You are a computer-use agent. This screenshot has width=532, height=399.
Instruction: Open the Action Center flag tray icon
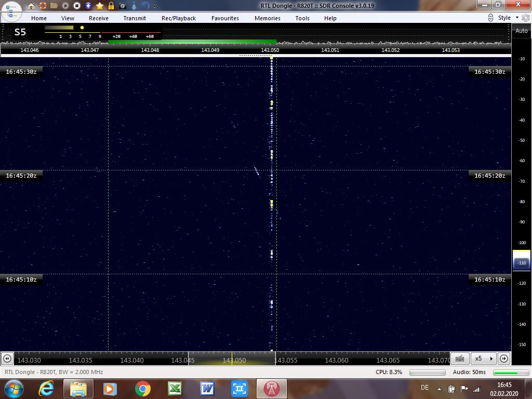[464, 389]
